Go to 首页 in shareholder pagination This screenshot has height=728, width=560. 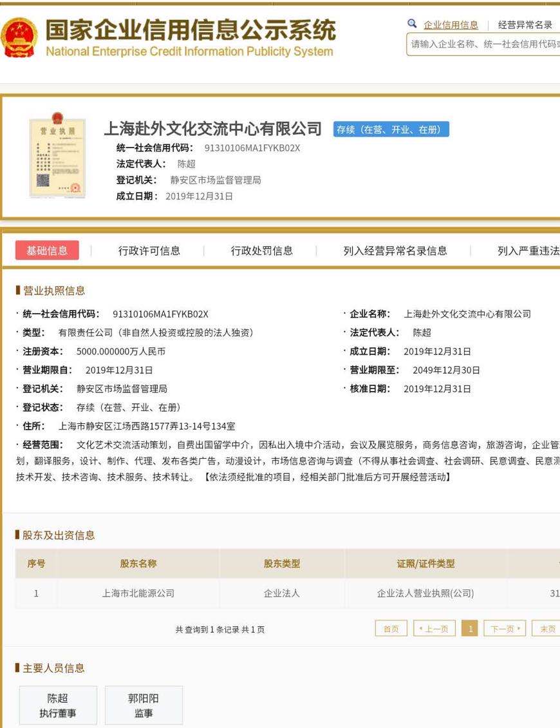coord(391,629)
